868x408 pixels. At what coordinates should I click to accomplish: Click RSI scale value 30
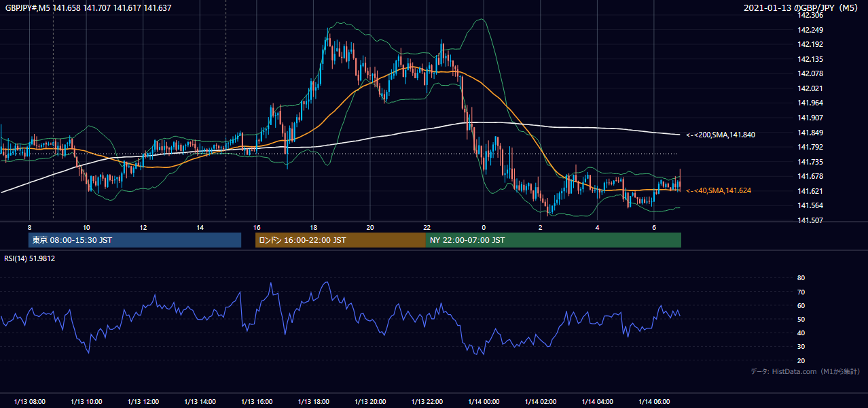[801, 347]
